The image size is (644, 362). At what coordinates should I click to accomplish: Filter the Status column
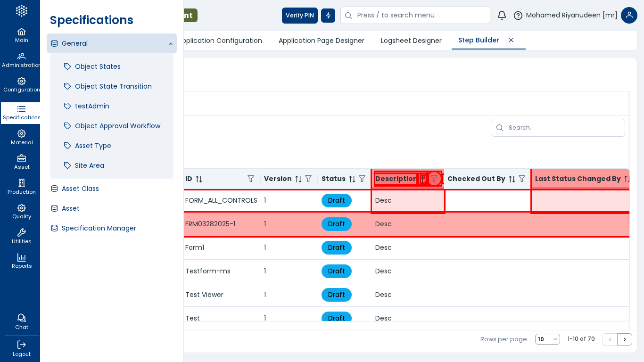pos(362,179)
